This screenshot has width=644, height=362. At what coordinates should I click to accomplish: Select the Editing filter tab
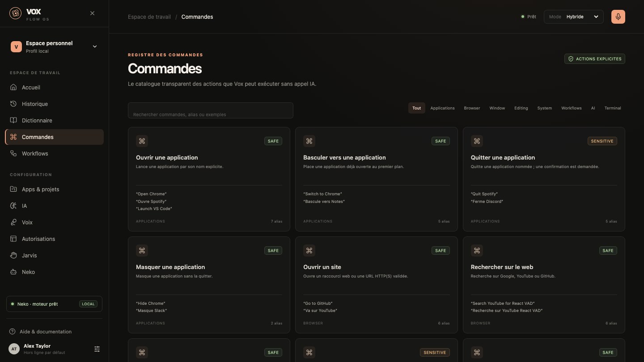(521, 108)
